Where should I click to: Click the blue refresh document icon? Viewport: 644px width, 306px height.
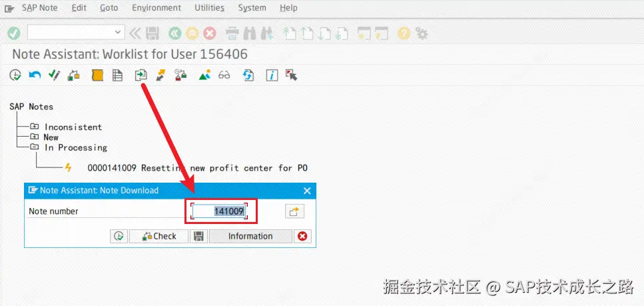tap(248, 75)
